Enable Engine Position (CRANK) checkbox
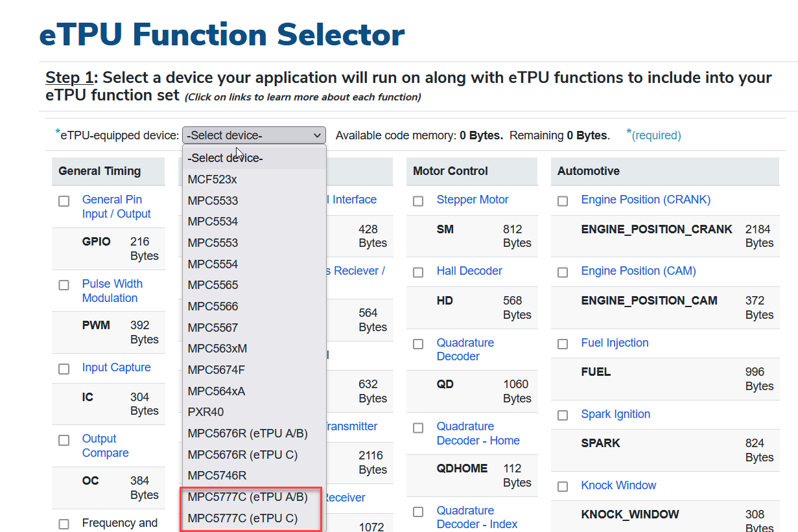The height and width of the screenshot is (532, 798). coord(562,201)
